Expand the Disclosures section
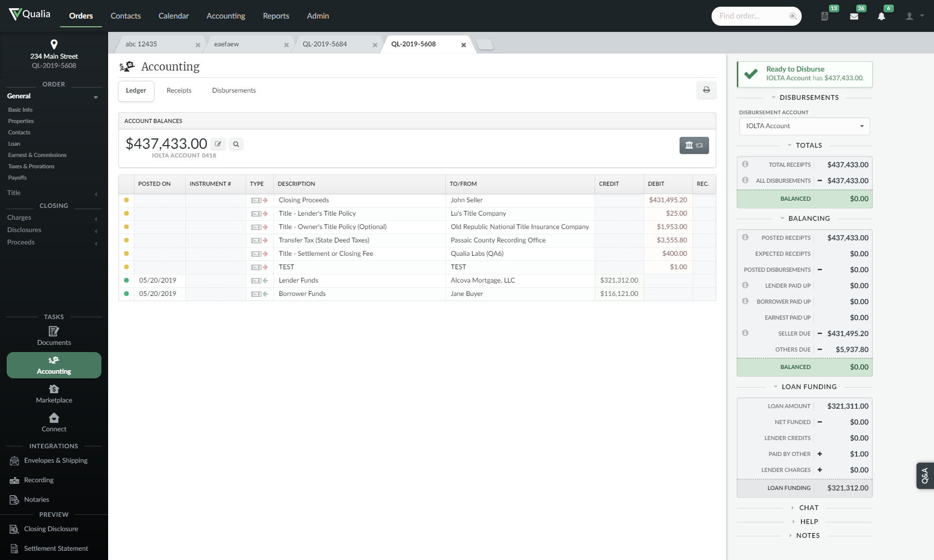The height and width of the screenshot is (560, 934). pyautogui.click(x=96, y=231)
